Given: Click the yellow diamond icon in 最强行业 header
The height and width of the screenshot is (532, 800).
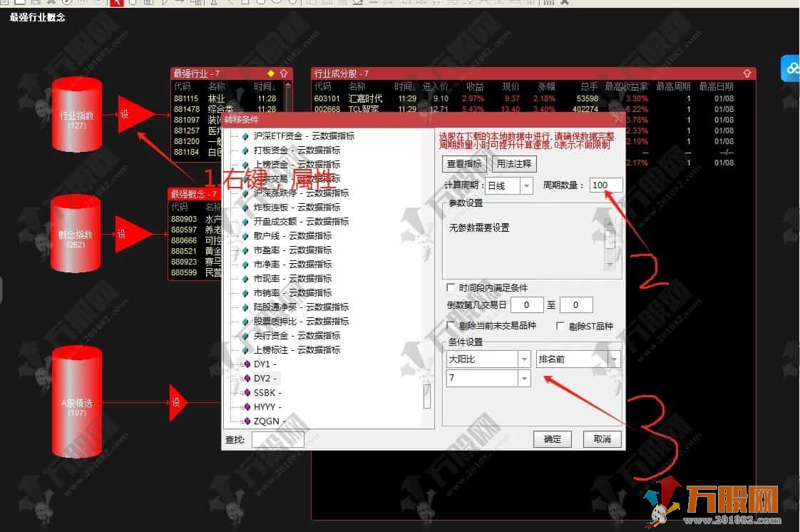Looking at the screenshot, I should point(271,73).
